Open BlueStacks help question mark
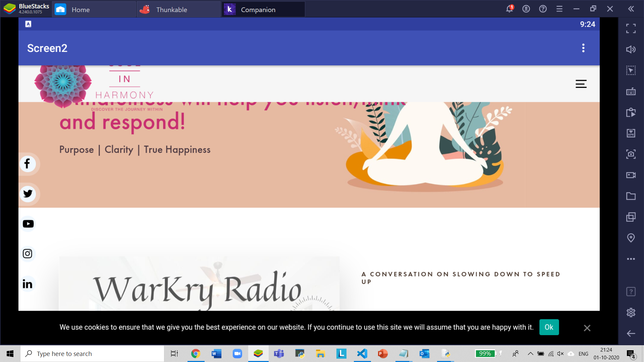This screenshot has width=644, height=362. 543,9
